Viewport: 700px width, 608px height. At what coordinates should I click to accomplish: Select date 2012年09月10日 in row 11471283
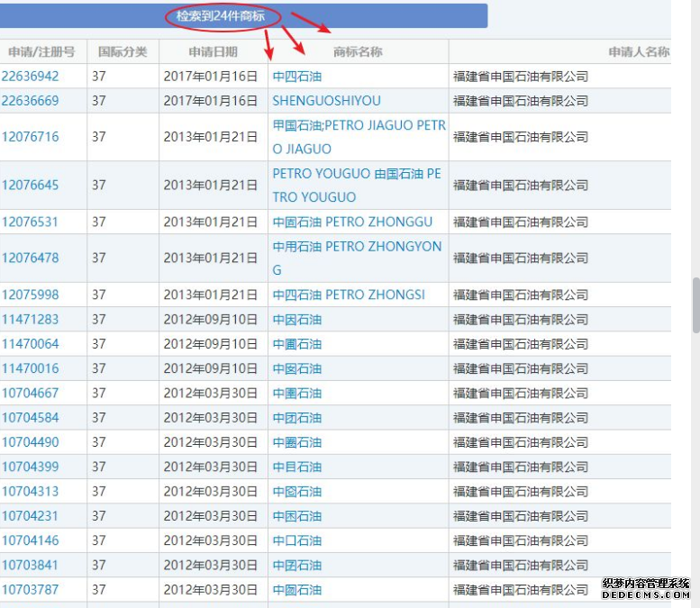(210, 320)
